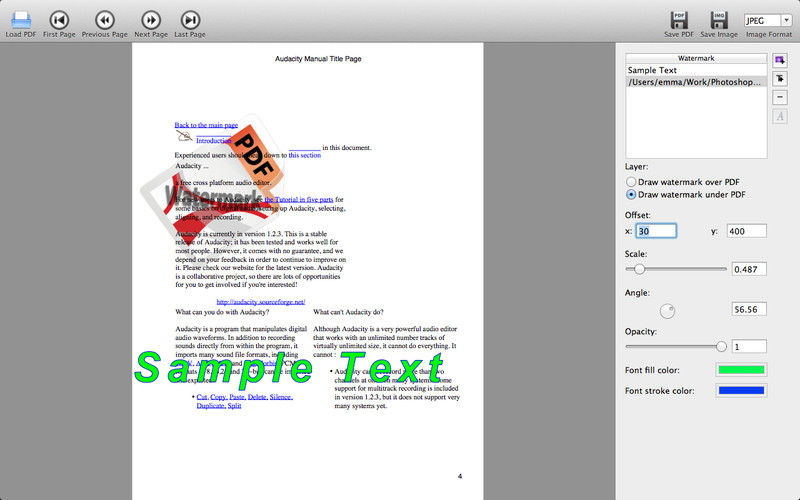Click add text watermark icon

point(780,79)
